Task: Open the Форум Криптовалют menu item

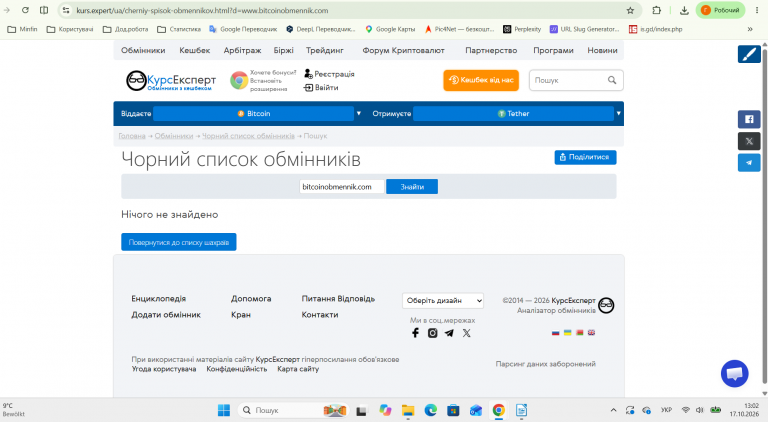Action: click(x=403, y=50)
